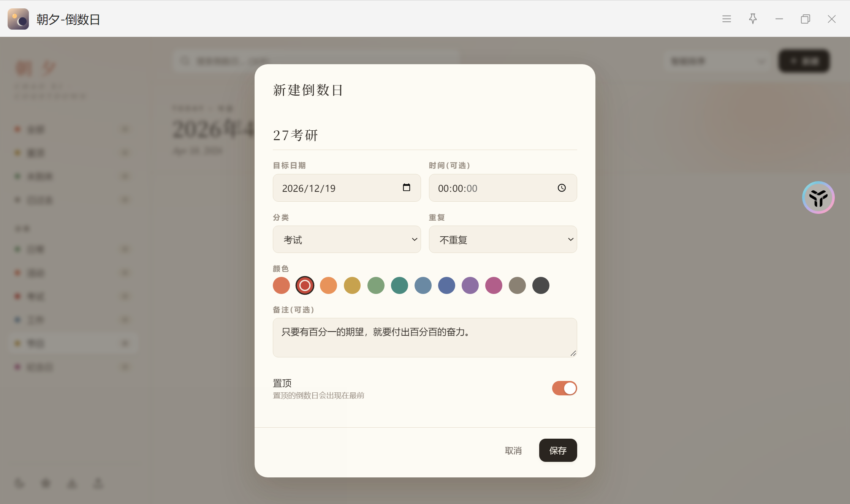850x504 pixels.
Task: Choose the dark gray color circle
Action: (541, 286)
